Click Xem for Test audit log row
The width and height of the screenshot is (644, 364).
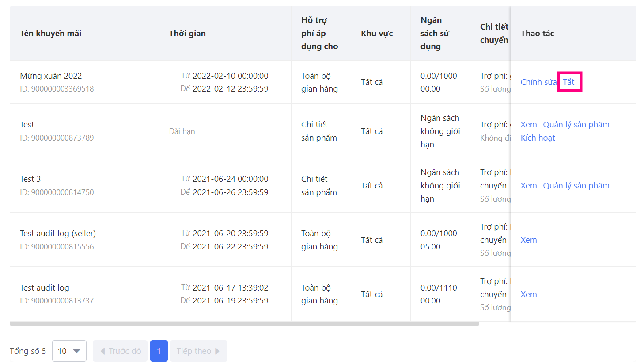point(529,295)
